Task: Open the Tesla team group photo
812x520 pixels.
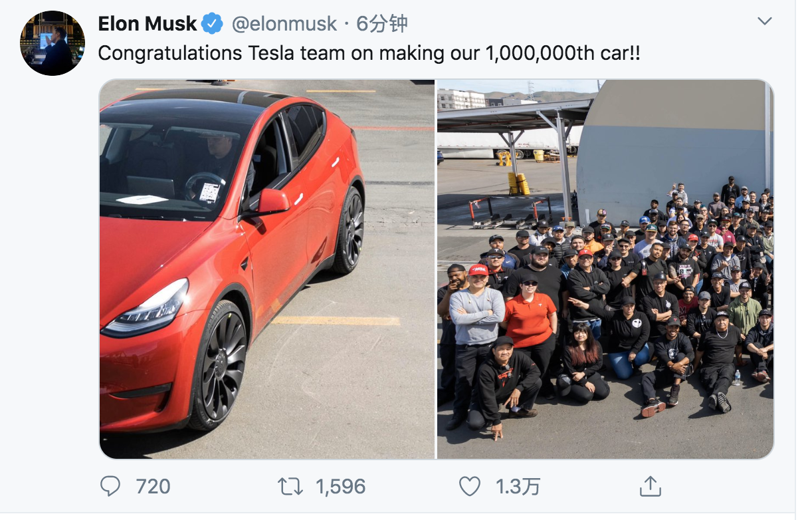Action: [x=605, y=269]
